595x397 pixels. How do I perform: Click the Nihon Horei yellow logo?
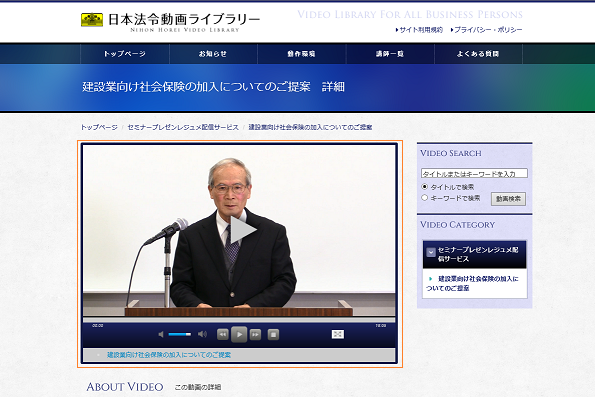(x=92, y=20)
